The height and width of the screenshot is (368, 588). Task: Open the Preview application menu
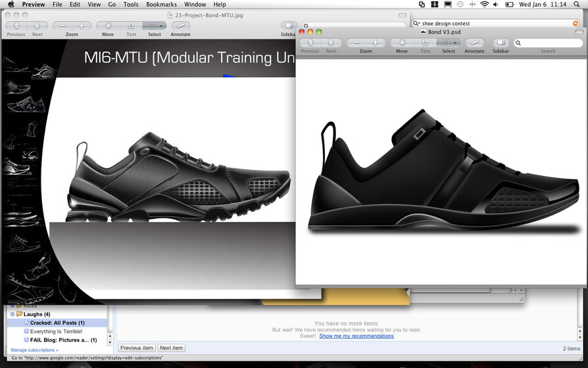(x=34, y=4)
